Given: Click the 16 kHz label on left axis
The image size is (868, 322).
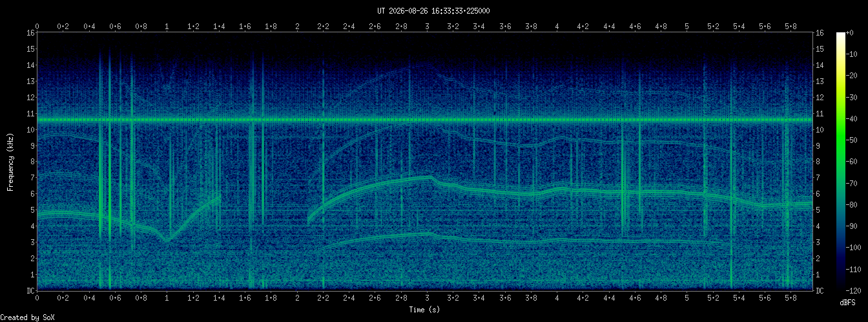Looking at the screenshot, I should click(x=30, y=33).
